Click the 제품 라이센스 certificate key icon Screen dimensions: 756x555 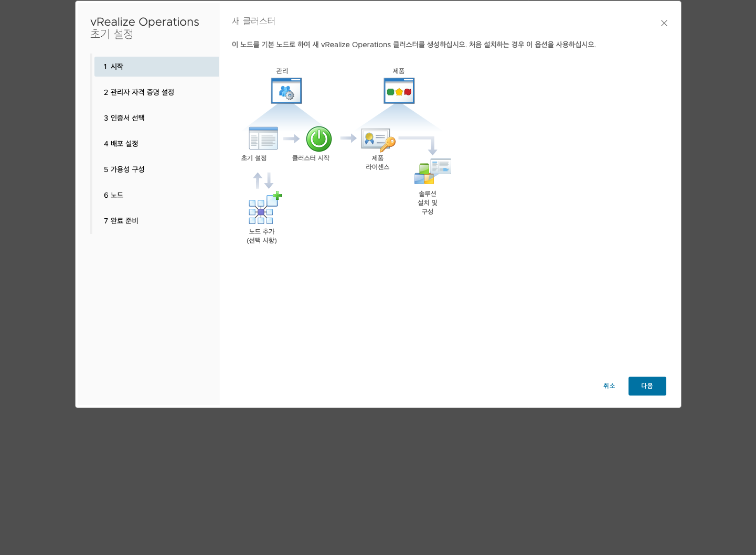(378, 140)
